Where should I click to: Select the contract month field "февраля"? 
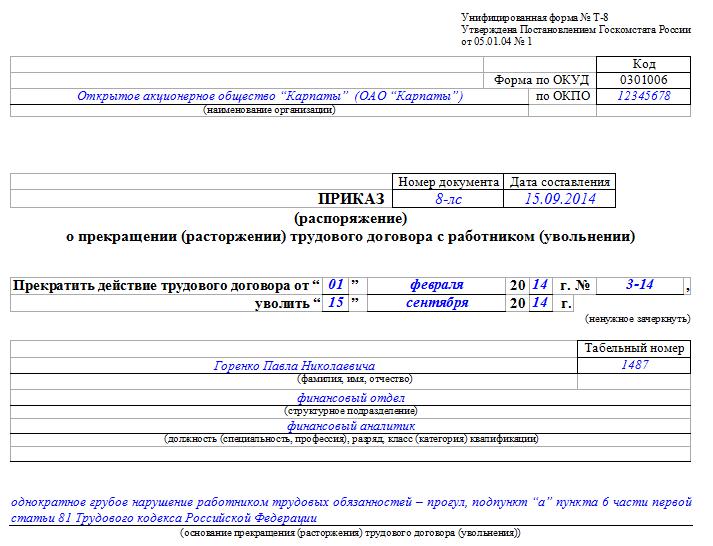[436, 285]
